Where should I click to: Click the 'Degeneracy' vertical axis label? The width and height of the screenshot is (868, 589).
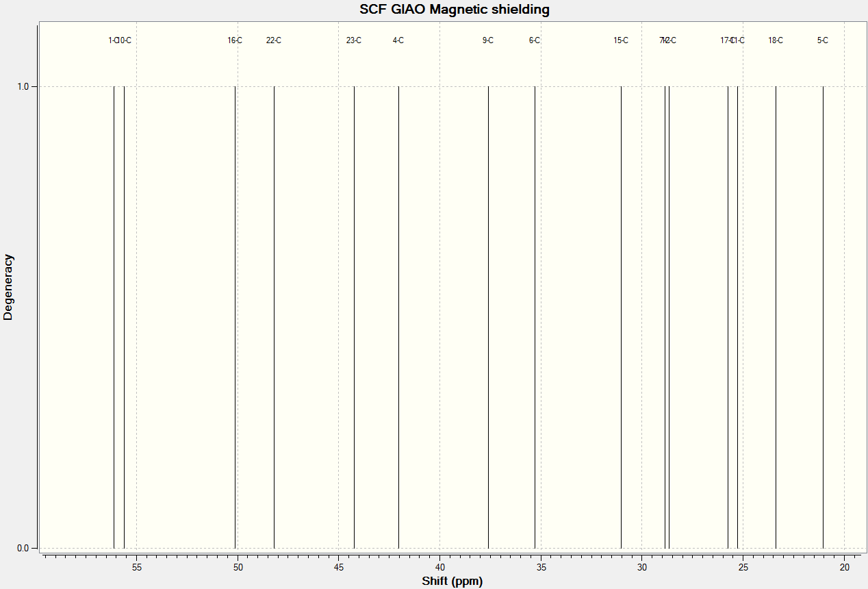(8, 287)
